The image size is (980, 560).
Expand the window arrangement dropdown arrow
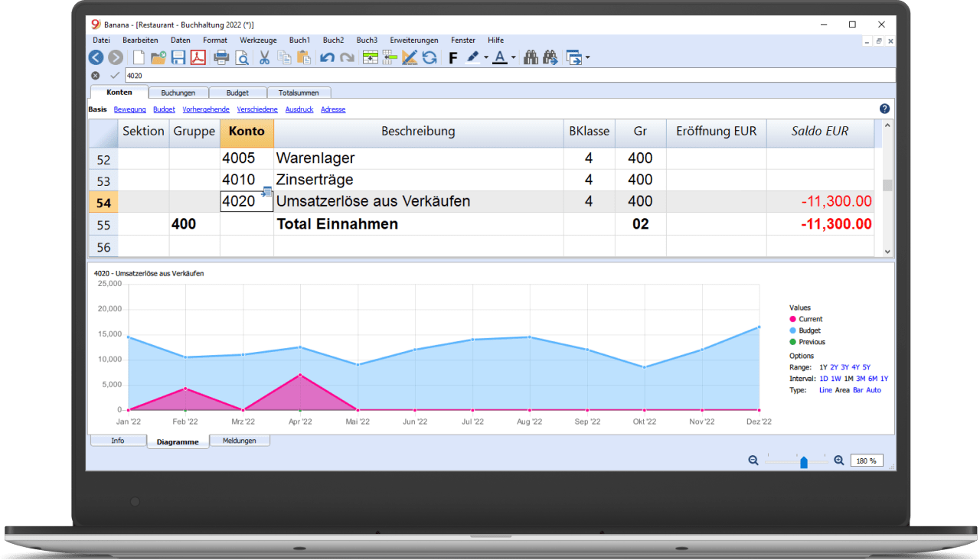(x=587, y=58)
